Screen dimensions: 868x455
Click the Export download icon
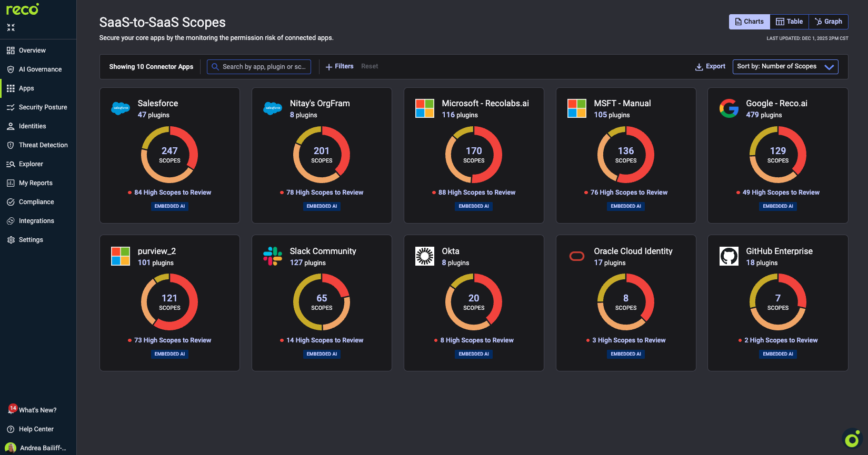pyautogui.click(x=699, y=67)
